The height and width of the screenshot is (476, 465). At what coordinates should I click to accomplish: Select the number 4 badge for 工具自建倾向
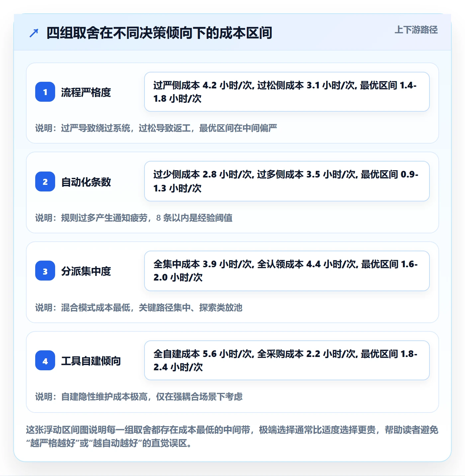point(45,360)
